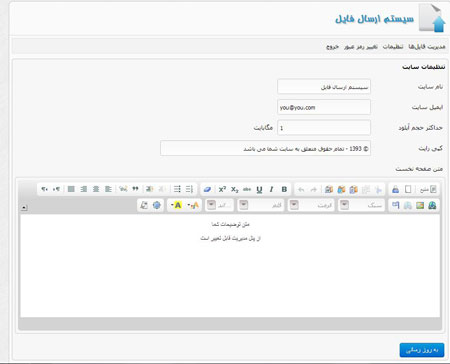
Task: Apply superscript formatting
Action: coord(222,189)
